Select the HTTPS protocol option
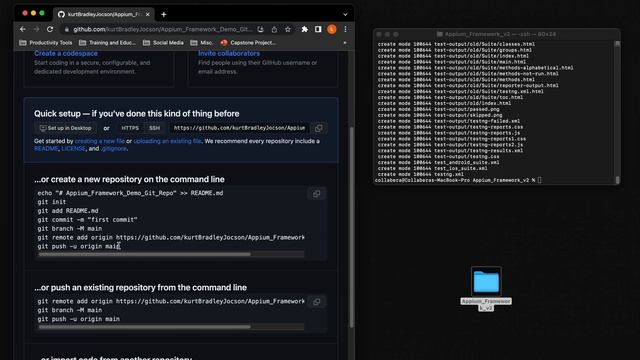The image size is (640, 360). pos(130,128)
